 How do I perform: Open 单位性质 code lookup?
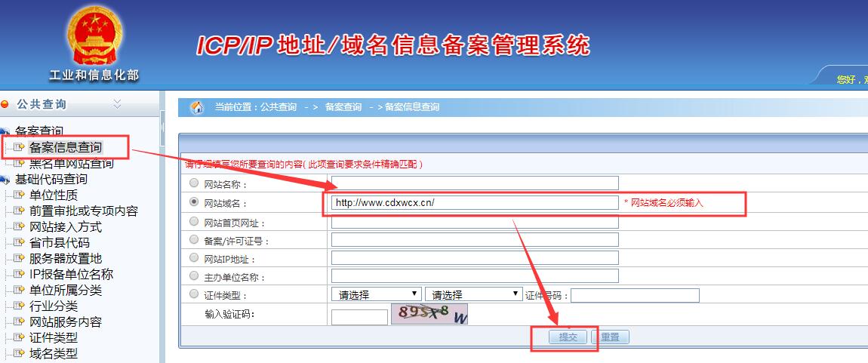coord(53,195)
